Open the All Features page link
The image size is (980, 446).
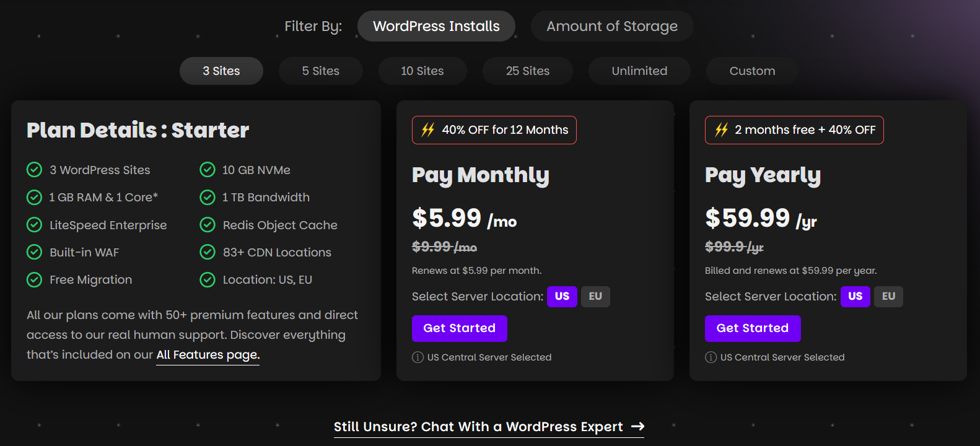click(x=208, y=355)
